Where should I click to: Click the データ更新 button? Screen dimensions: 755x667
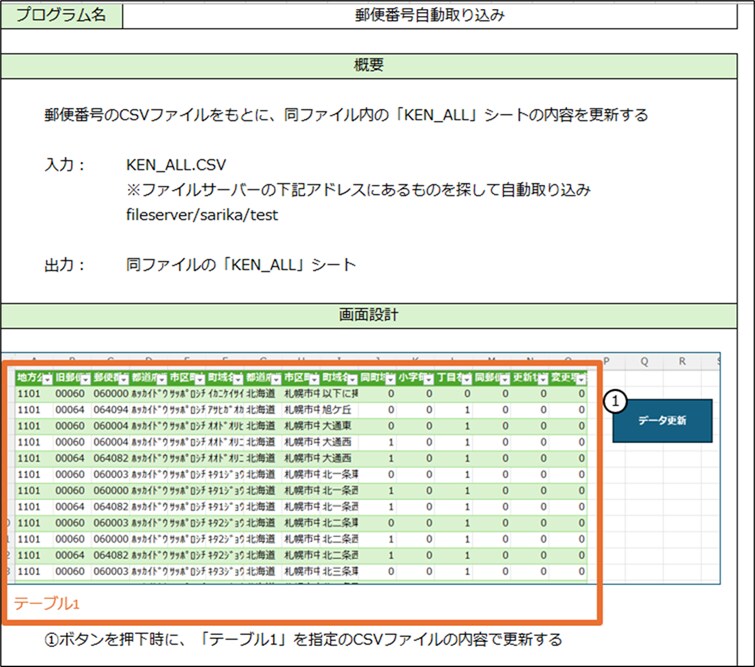662,420
